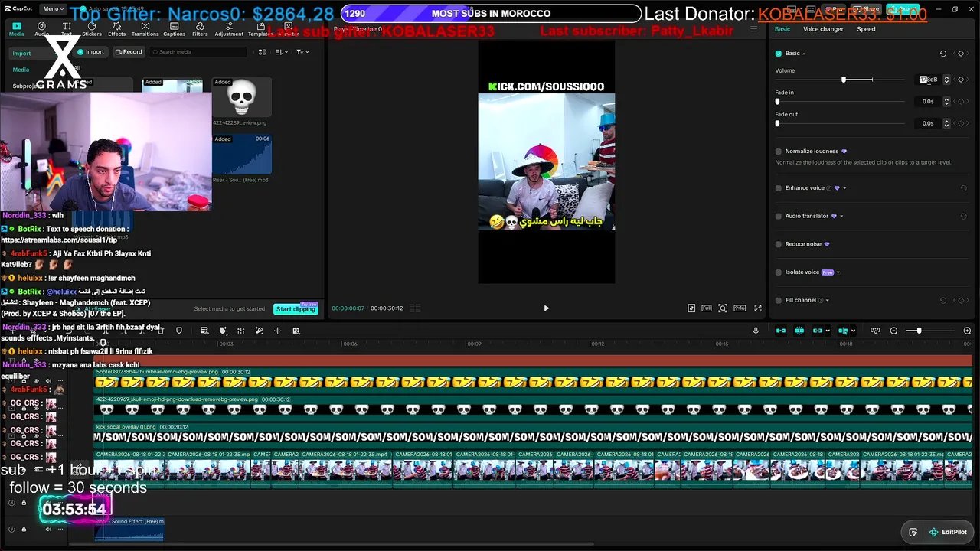This screenshot has height=551, width=980.
Task: Expand Isolate voice options
Action: click(x=838, y=272)
